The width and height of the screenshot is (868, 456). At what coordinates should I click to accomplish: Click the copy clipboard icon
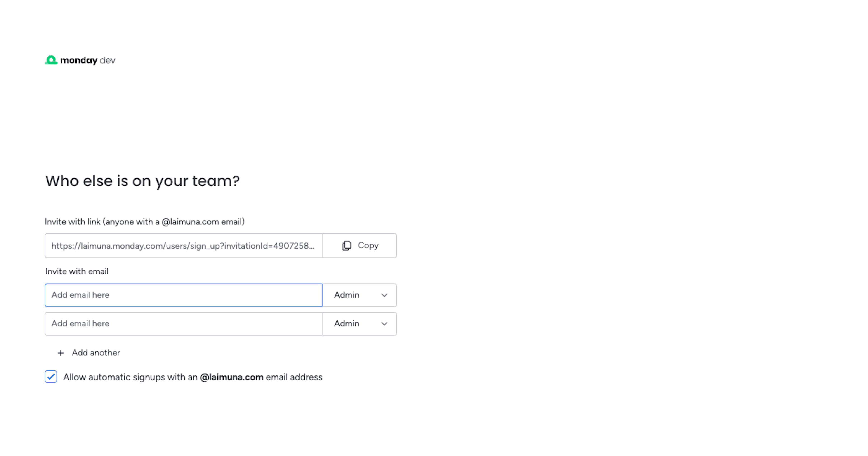(x=346, y=246)
